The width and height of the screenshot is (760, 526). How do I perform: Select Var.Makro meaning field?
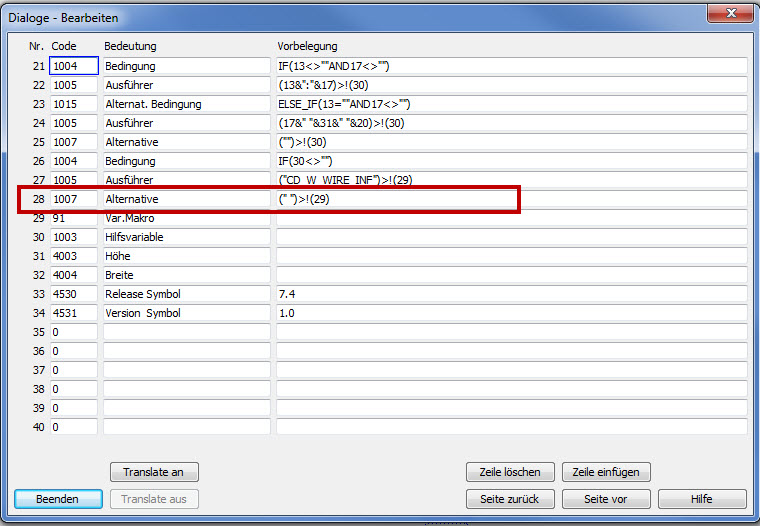(187, 218)
